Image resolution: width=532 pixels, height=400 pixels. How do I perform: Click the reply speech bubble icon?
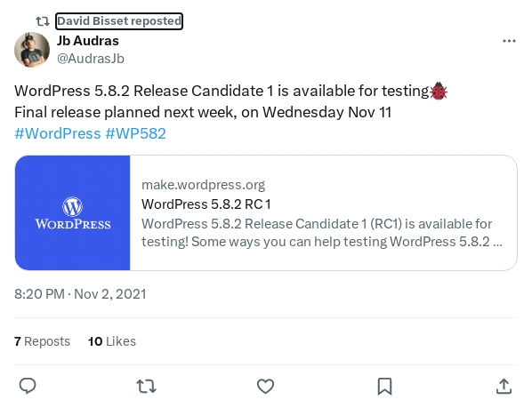(x=28, y=386)
